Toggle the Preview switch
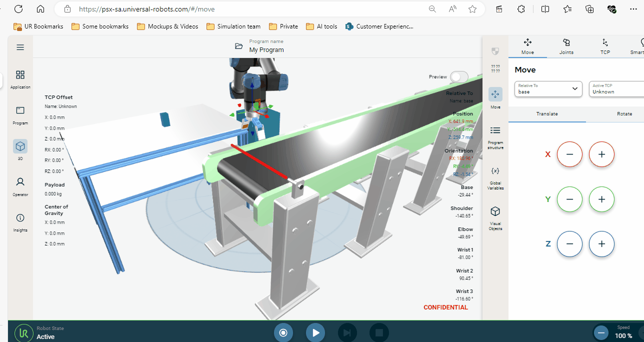This screenshot has width=644, height=342. [x=459, y=76]
